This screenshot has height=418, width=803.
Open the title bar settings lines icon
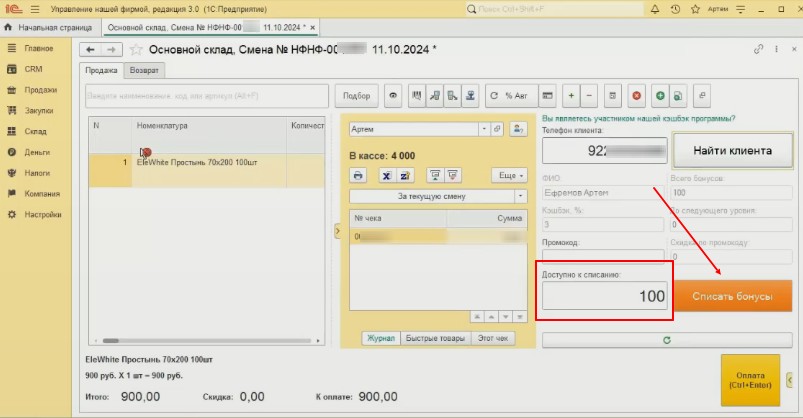click(x=741, y=9)
